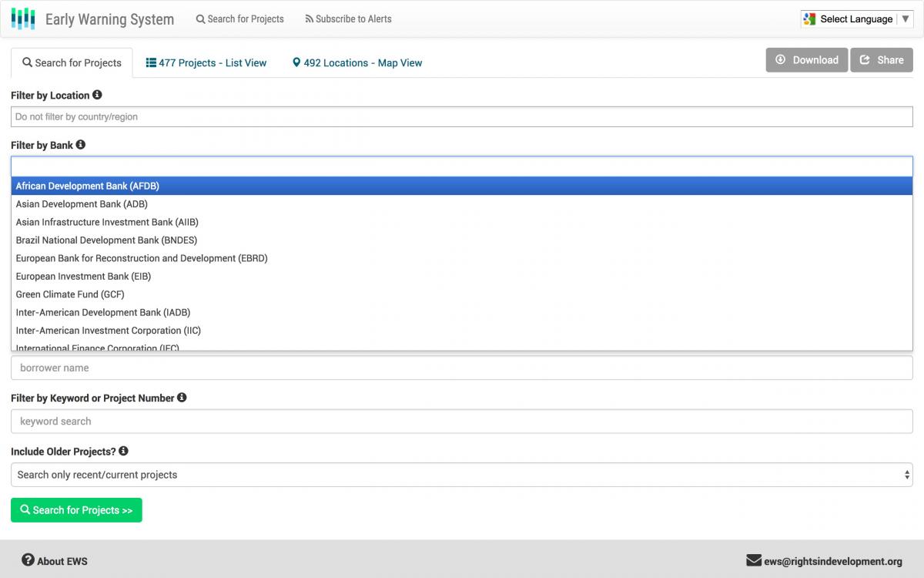Switch to 492 Locations Map View tab
The image size is (924, 578).
[x=357, y=63]
